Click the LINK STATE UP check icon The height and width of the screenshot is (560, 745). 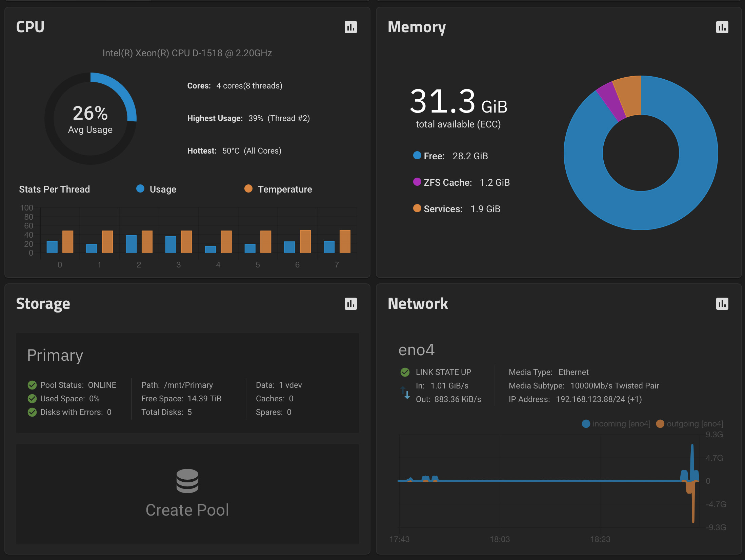[405, 372]
